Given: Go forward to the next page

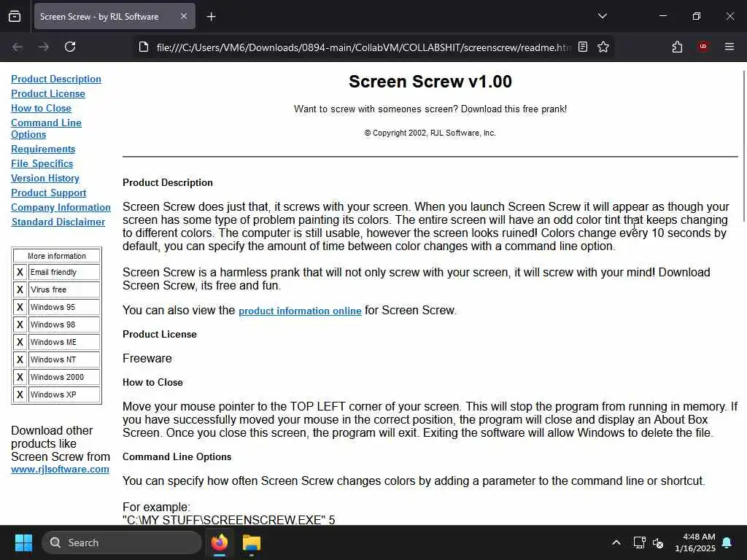Looking at the screenshot, I should coord(43,47).
